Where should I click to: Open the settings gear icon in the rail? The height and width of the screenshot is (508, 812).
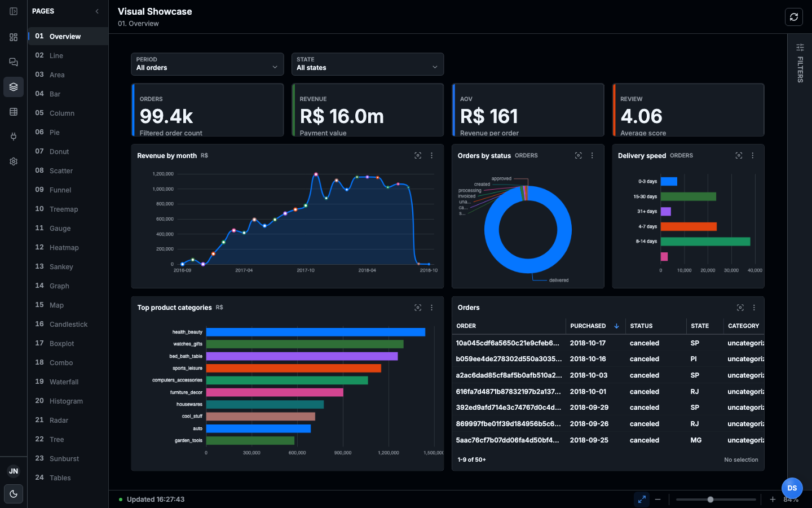click(x=14, y=161)
